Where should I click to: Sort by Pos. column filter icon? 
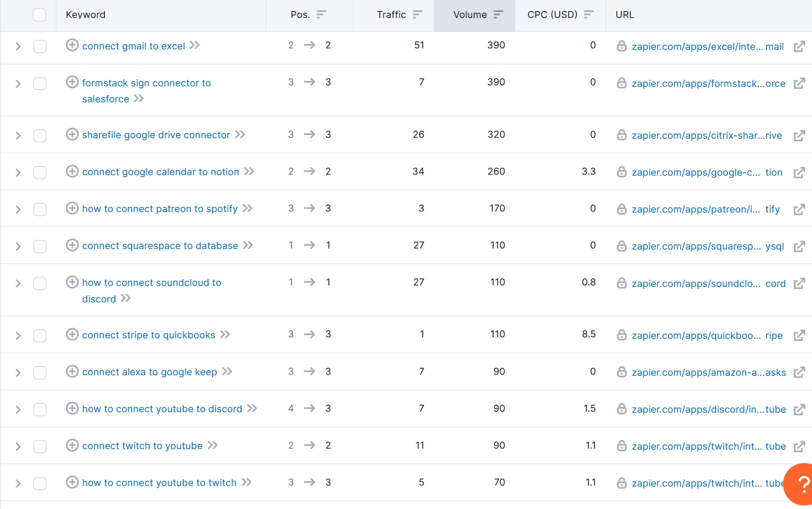(321, 14)
